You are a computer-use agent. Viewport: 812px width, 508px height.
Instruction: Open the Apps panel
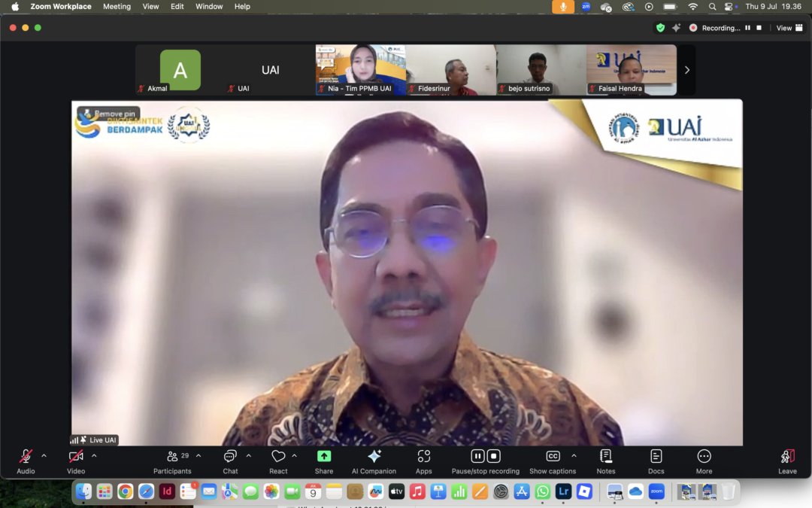[x=423, y=461]
